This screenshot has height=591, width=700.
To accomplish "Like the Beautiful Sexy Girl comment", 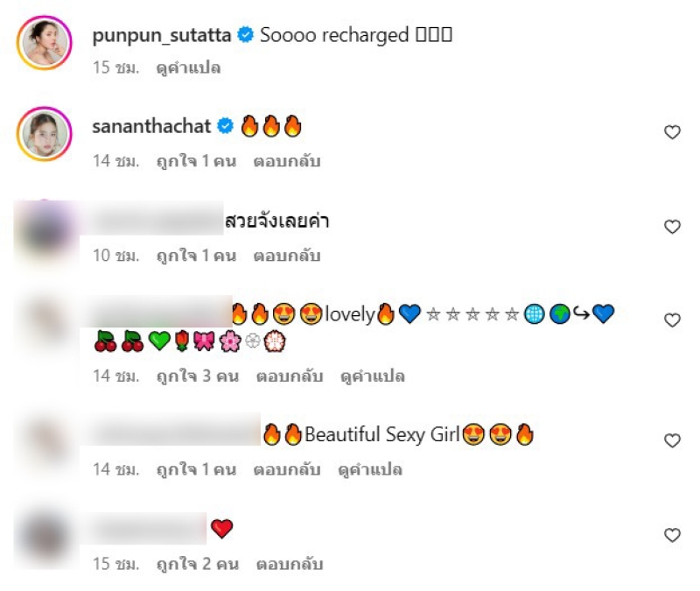I will coord(672,441).
